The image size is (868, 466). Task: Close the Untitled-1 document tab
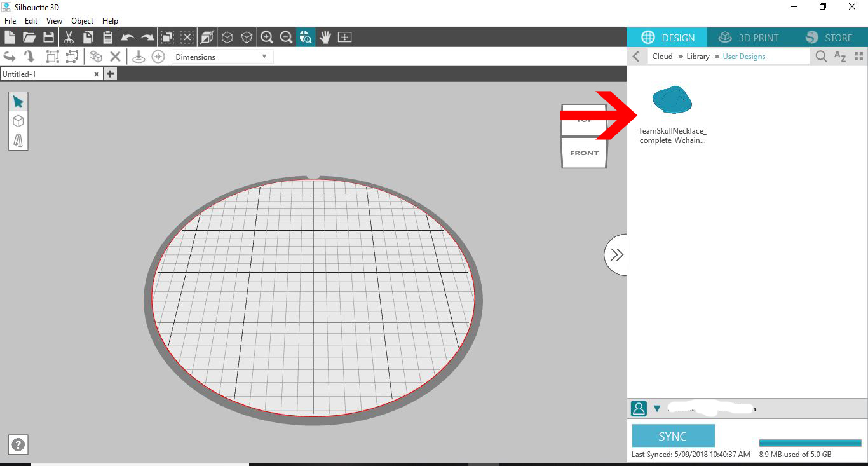coord(97,74)
